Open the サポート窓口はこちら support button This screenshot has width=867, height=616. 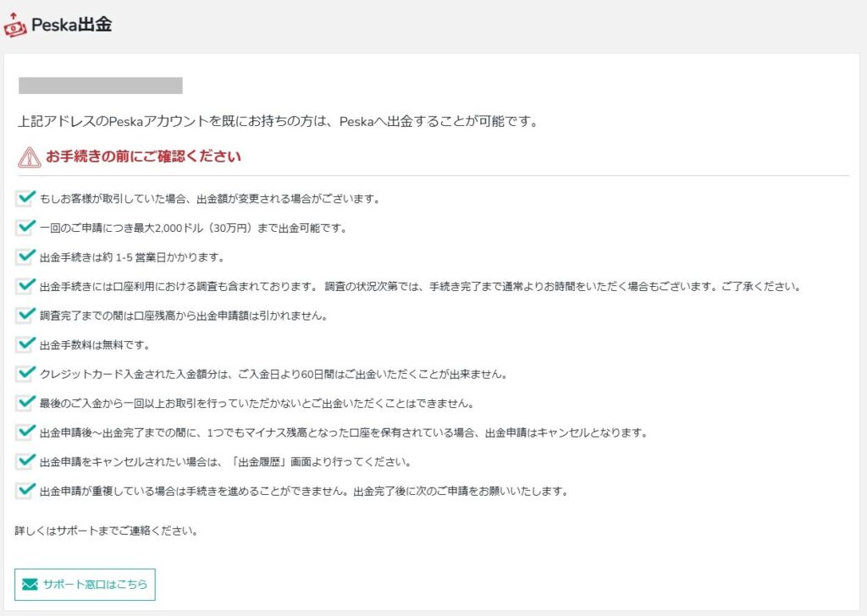[85, 585]
